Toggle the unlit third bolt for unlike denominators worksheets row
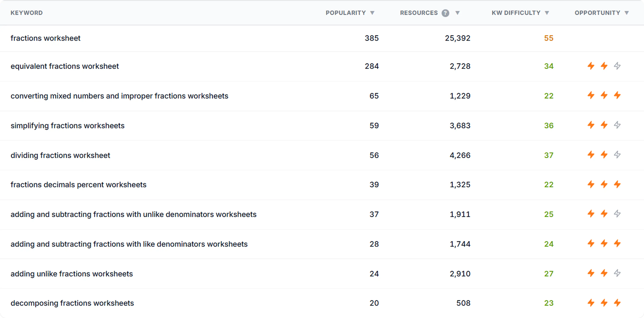644x318 pixels. 617,214
